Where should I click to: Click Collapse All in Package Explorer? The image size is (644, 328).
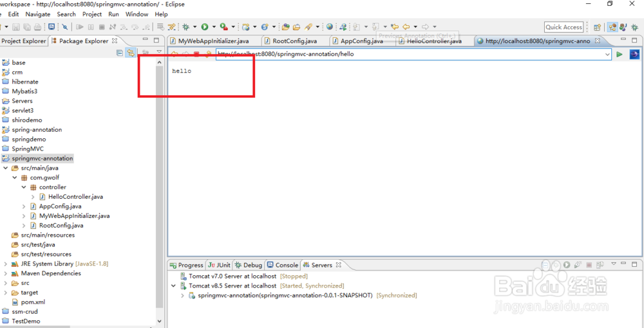point(120,53)
